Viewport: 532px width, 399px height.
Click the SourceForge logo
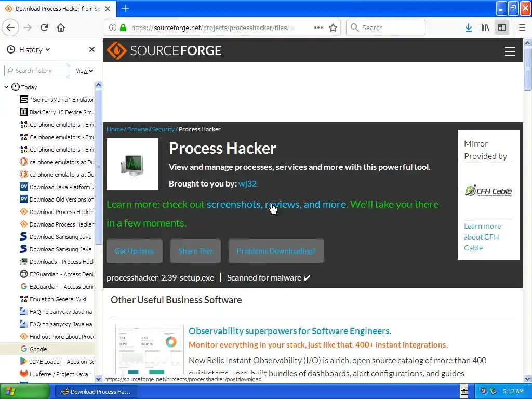coord(164,50)
